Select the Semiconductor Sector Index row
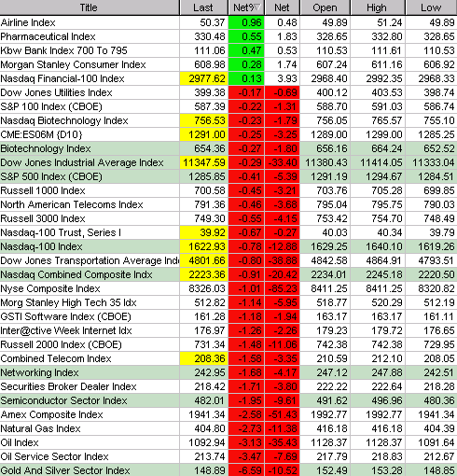This screenshot has width=457, height=476. click(x=228, y=400)
